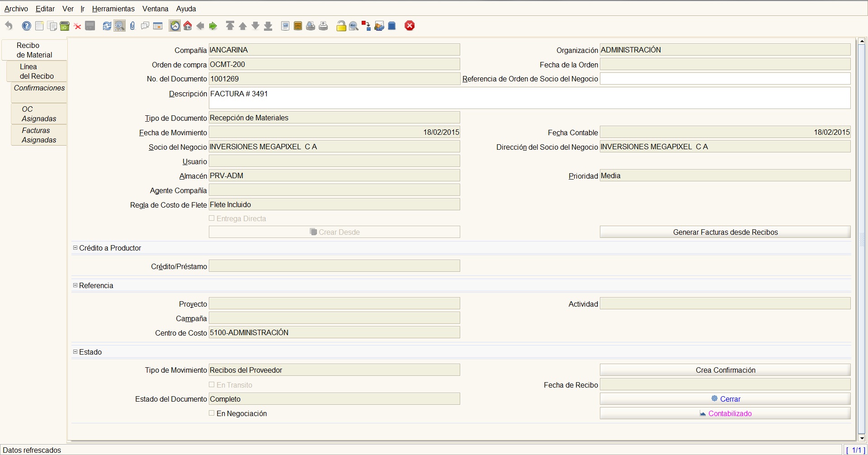Screen dimensions: 868x455
Task: Click the Refresh arrows toolbar icon
Action: (107, 26)
